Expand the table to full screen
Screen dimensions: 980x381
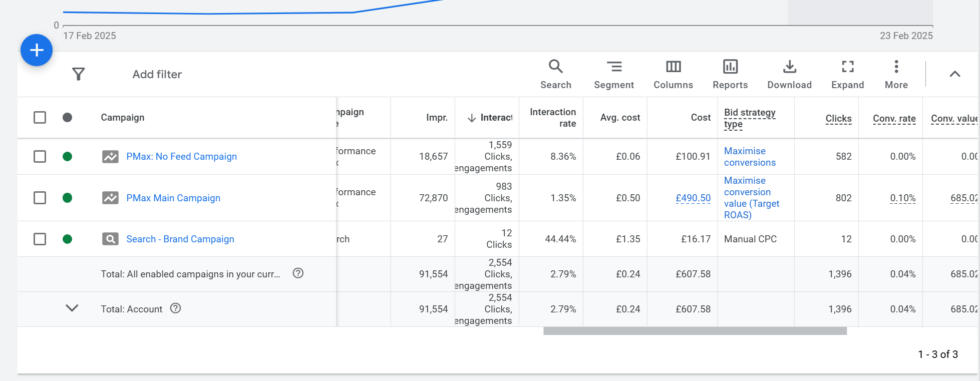click(x=847, y=74)
